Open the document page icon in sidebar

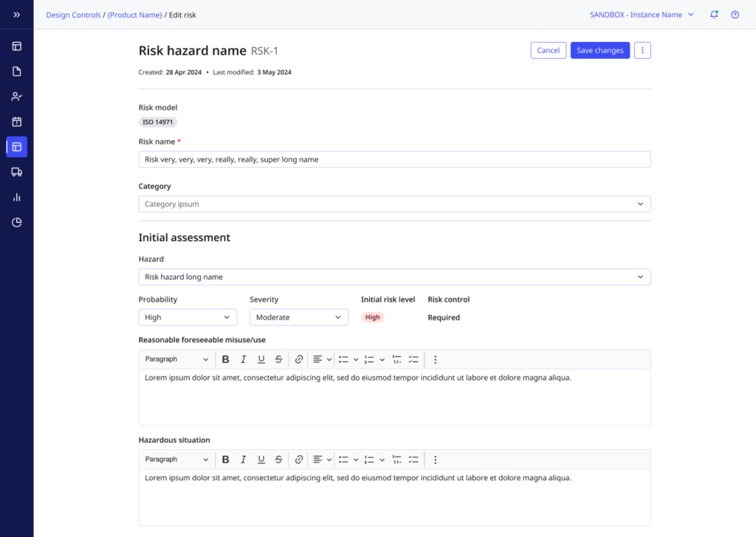[16, 72]
